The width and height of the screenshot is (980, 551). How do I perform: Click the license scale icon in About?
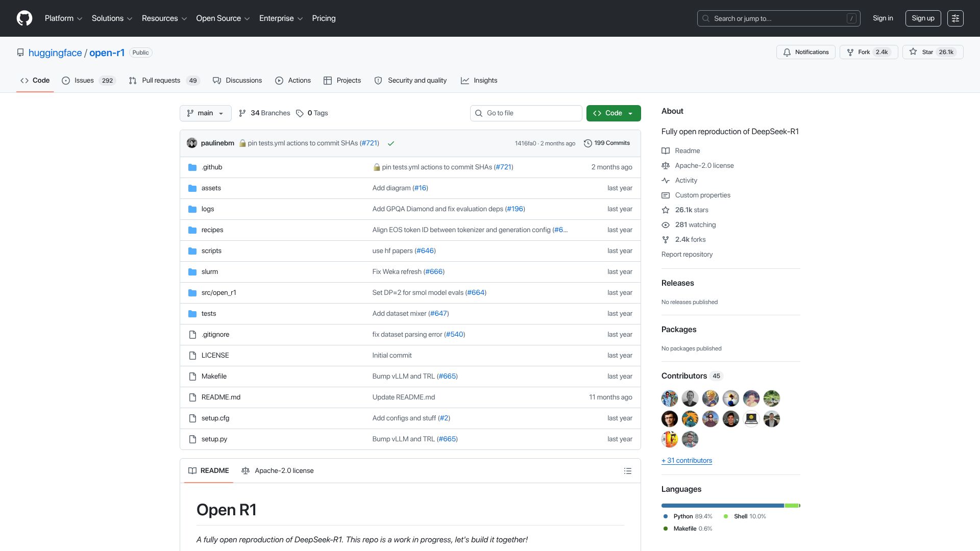(666, 166)
